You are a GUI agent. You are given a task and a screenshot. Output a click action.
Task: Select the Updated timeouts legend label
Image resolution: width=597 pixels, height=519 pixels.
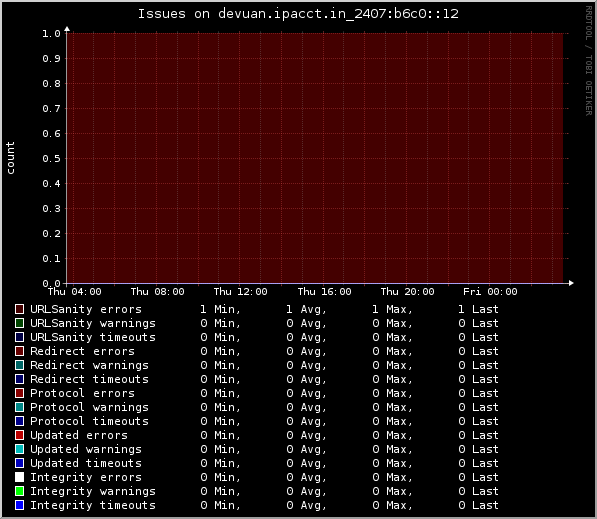[86, 463]
